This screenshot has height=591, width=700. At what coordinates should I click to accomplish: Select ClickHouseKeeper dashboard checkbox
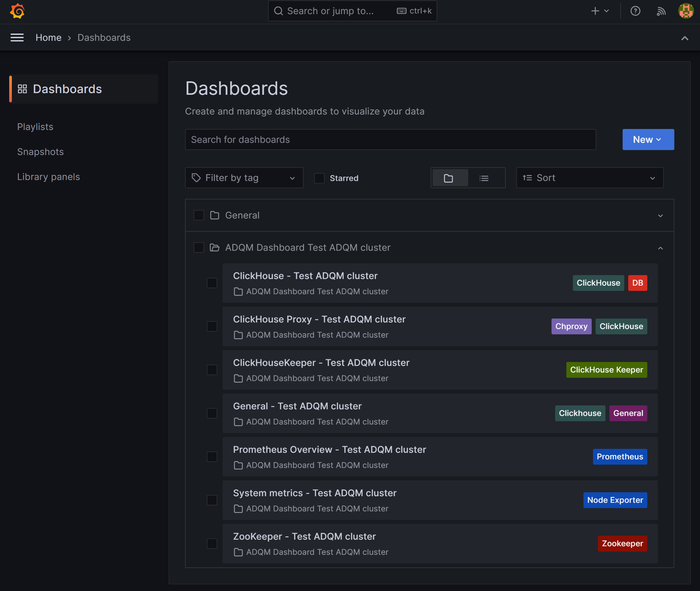pos(212,370)
